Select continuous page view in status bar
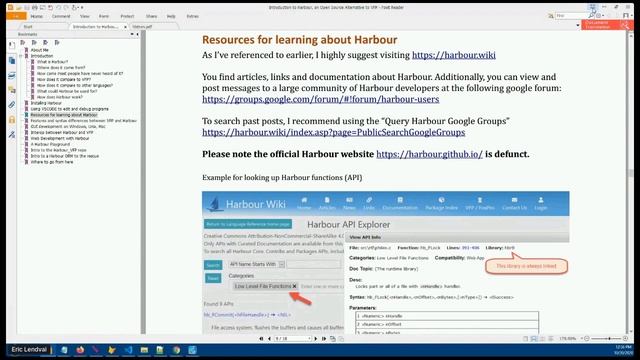 534,339
